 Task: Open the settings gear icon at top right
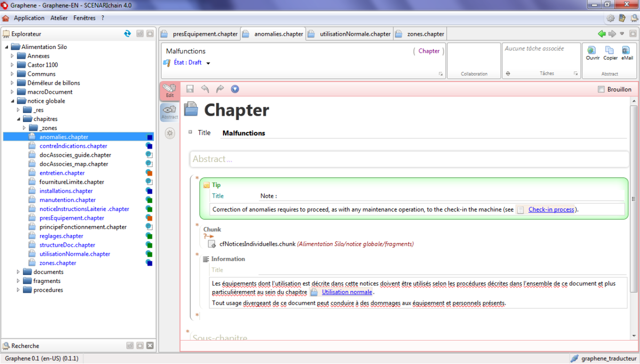pos(611,18)
